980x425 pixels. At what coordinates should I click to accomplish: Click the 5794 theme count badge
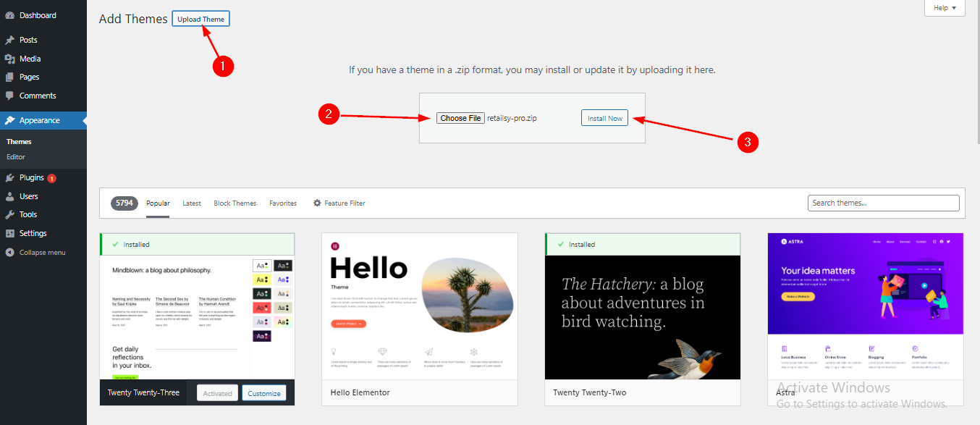pyautogui.click(x=124, y=203)
